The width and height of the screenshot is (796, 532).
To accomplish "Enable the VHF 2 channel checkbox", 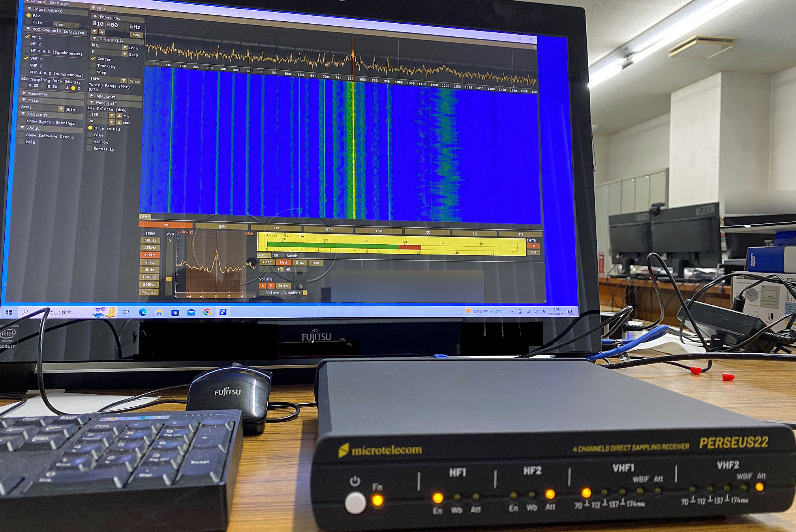I will click(25, 65).
